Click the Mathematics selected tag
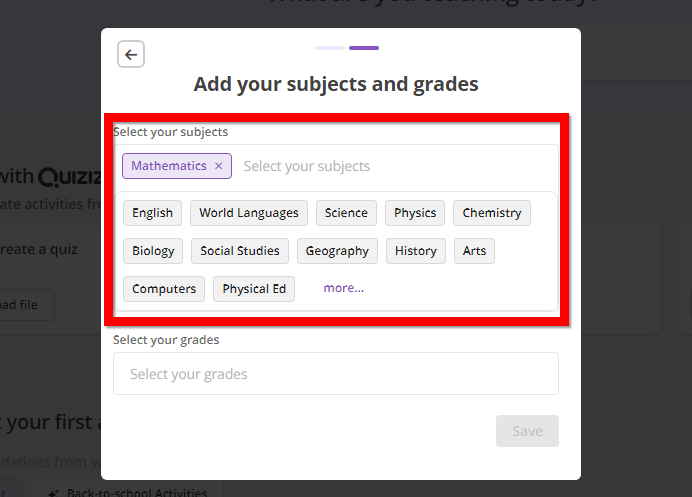 169,166
